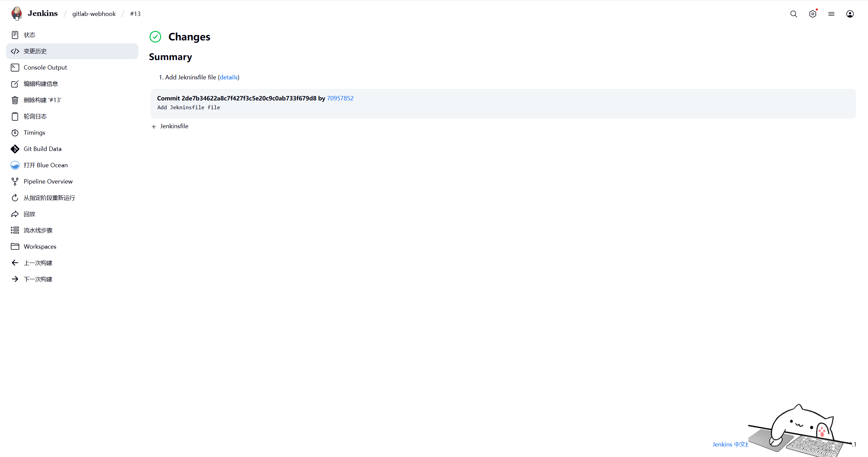Click the Timings stopwatch icon

[x=15, y=133]
